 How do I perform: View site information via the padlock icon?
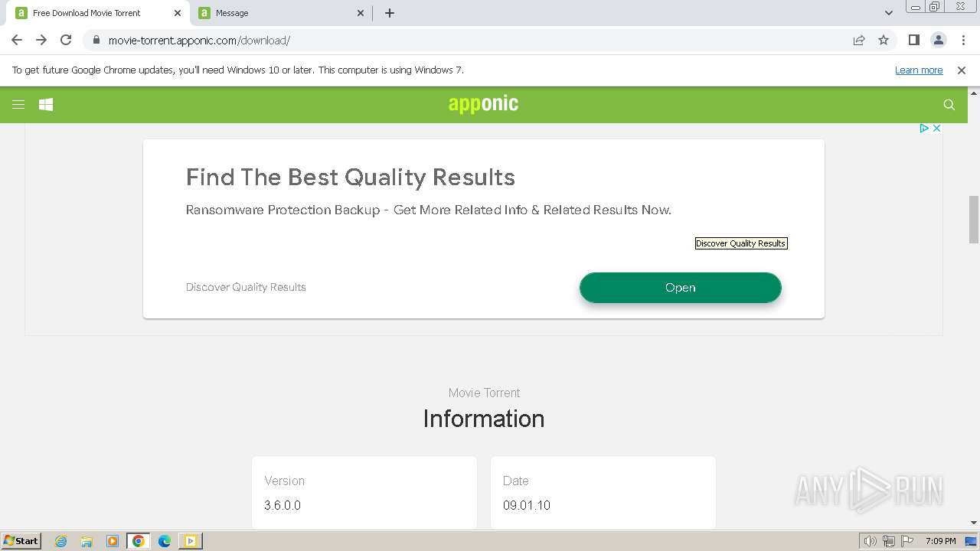tap(96, 41)
